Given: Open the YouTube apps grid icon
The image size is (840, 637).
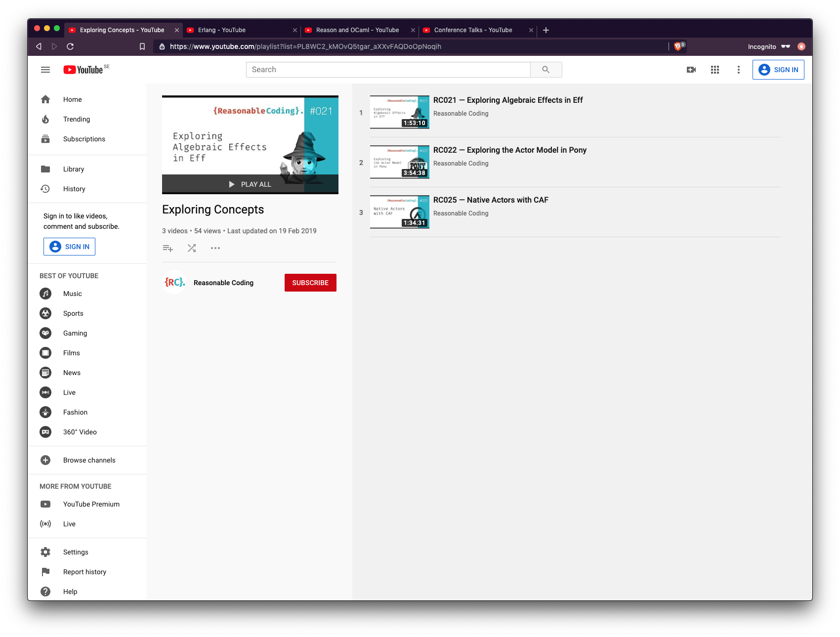Looking at the screenshot, I should tap(714, 70).
